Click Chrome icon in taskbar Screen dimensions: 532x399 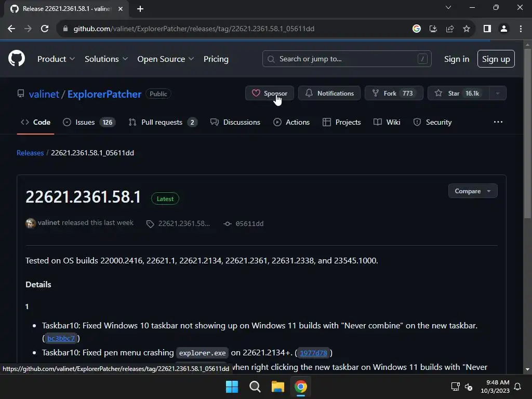click(301, 387)
